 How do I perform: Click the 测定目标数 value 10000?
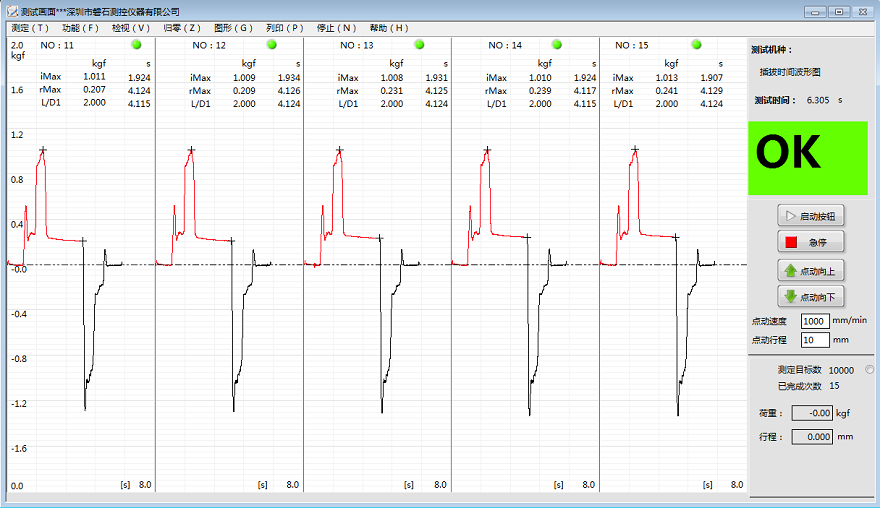(x=841, y=370)
